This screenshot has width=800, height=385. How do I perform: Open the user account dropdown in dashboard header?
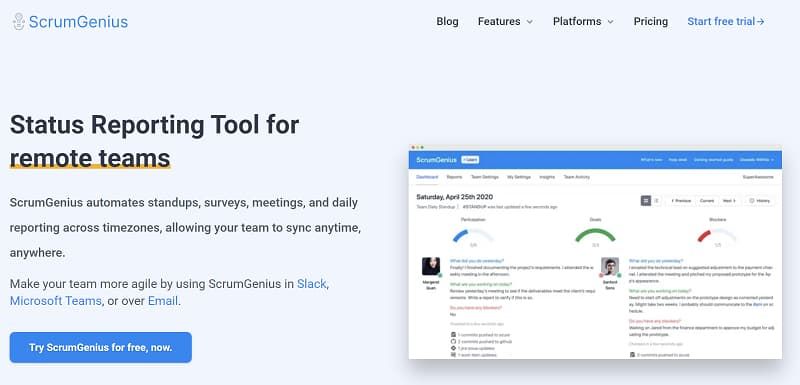click(x=758, y=160)
